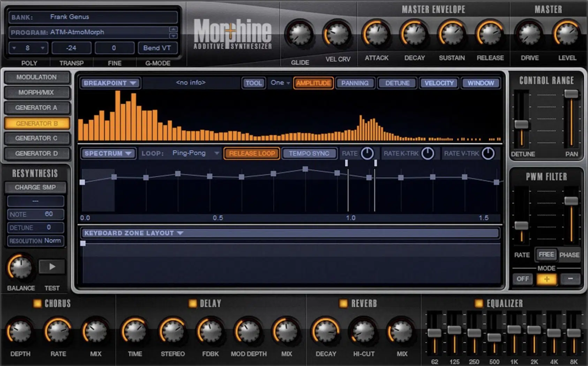Open the Bank Frank Genus selector

[93, 17]
